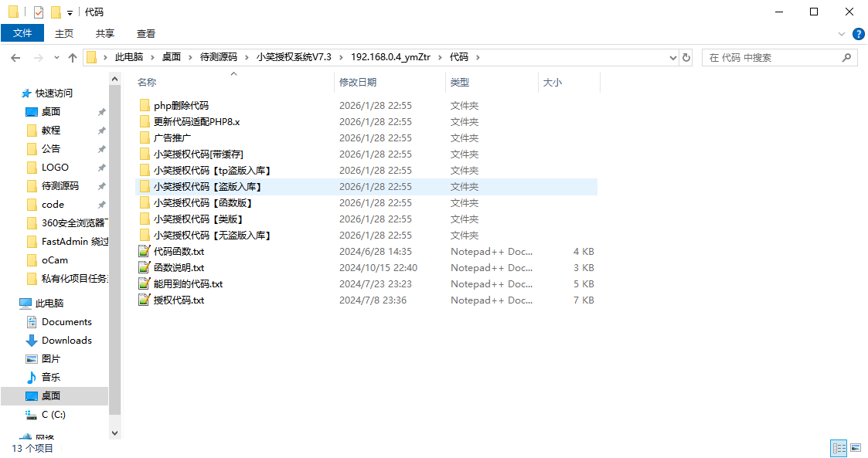Open the php删除代码 folder icon
The image size is (868, 458).
coord(145,105)
